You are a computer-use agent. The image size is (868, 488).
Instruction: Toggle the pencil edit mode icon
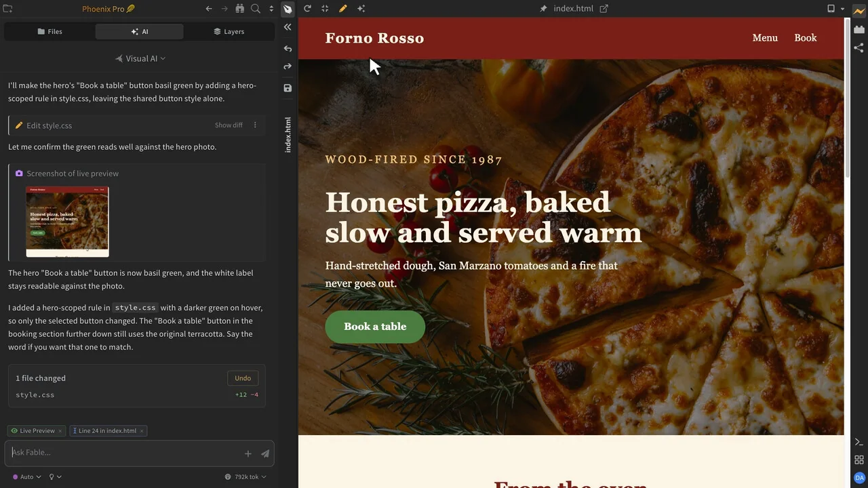tap(343, 9)
